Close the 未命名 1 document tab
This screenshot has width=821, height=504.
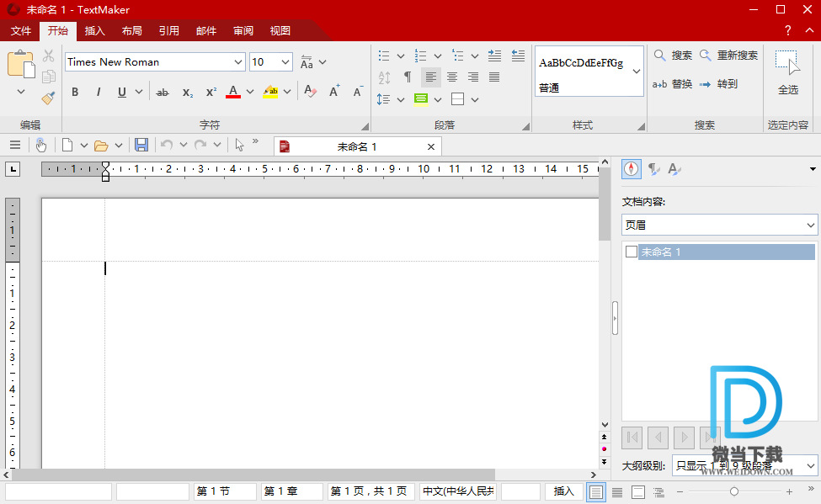coord(431,147)
